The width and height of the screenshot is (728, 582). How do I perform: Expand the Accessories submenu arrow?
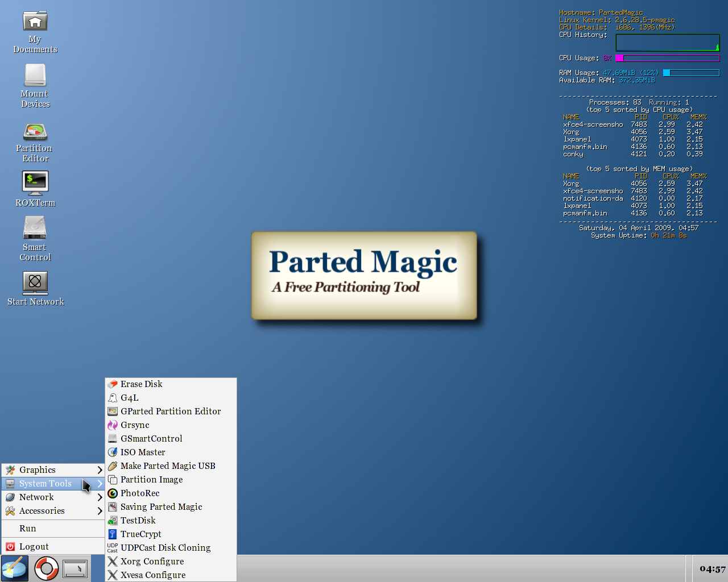click(100, 511)
